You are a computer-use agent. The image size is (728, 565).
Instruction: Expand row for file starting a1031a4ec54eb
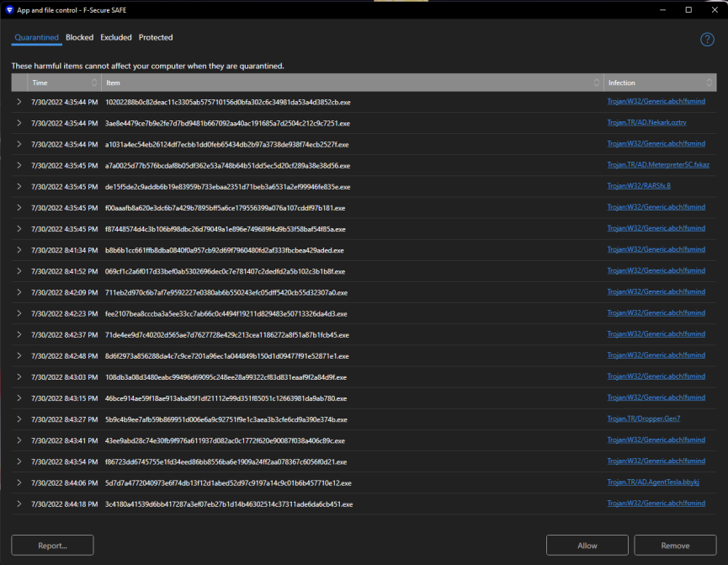pyautogui.click(x=19, y=144)
